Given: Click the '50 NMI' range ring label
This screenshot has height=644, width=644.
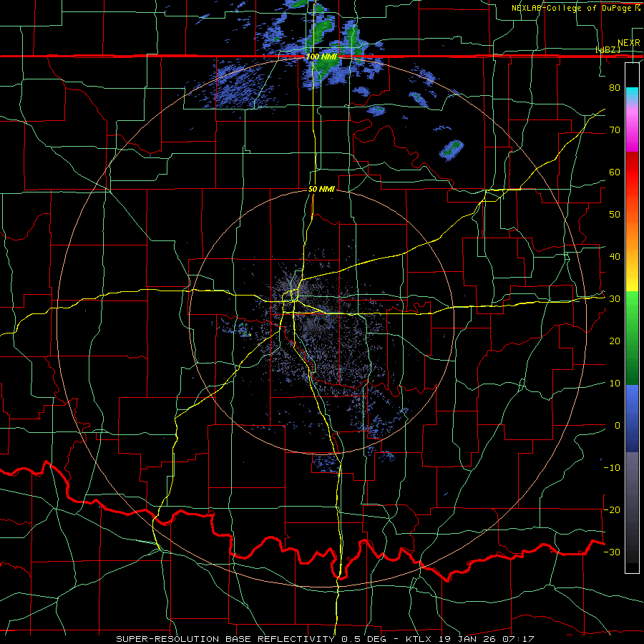Looking at the screenshot, I should coord(321,190).
